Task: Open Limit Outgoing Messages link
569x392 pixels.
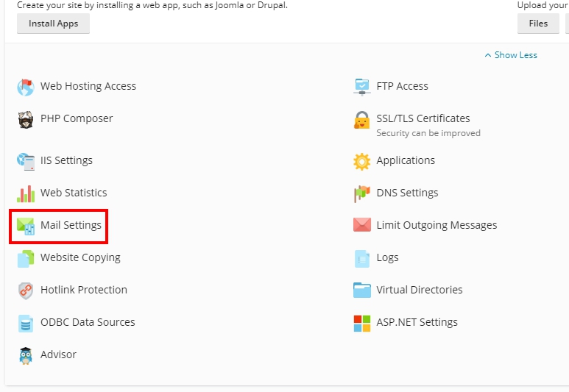Action: (437, 225)
